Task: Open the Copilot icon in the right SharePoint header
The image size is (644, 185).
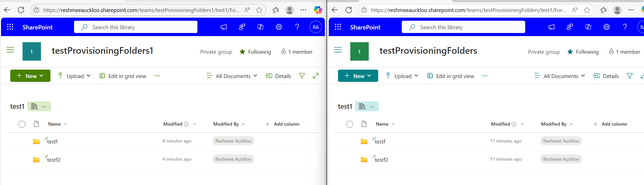Action: pos(588,27)
